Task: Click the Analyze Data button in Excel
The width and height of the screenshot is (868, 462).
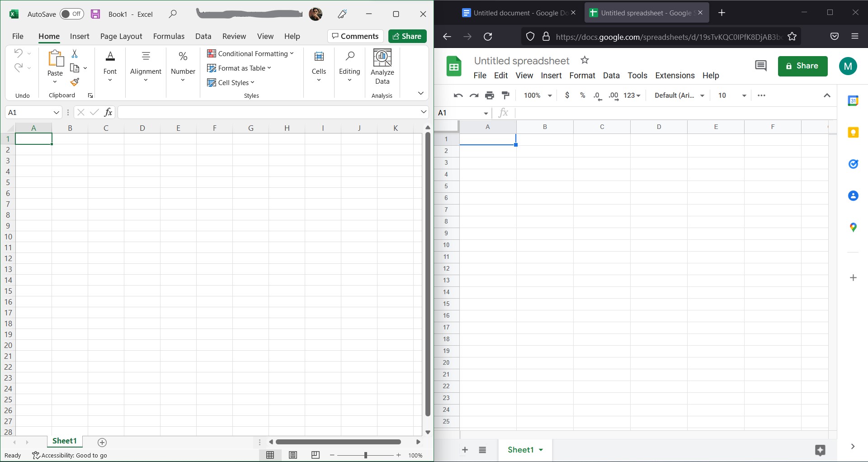Action: pyautogui.click(x=382, y=67)
